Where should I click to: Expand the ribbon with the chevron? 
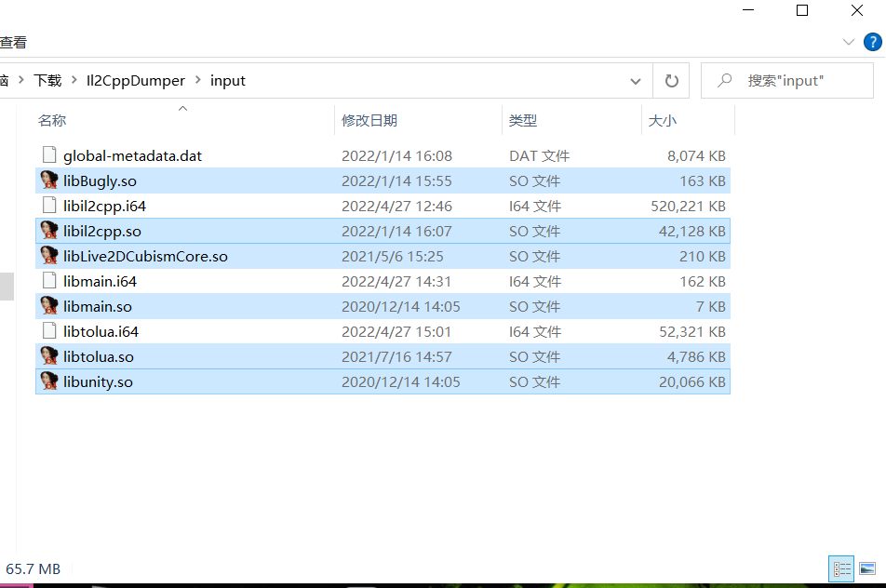pyautogui.click(x=848, y=42)
